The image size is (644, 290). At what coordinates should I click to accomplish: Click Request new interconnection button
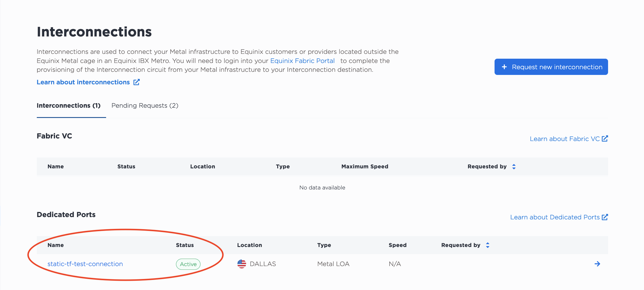click(551, 67)
